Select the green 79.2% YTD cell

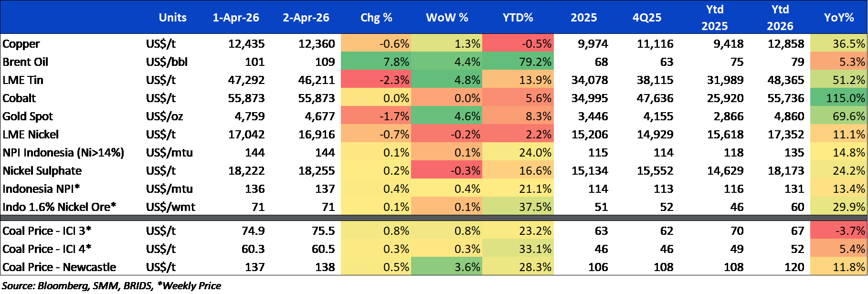[518, 62]
